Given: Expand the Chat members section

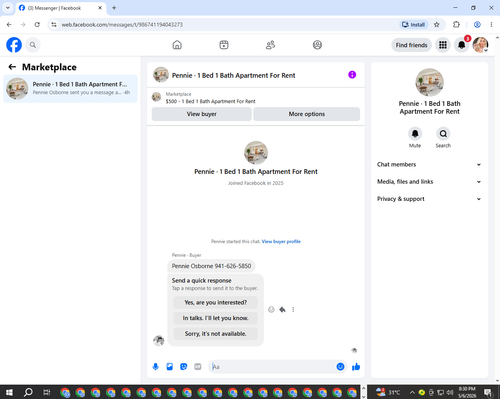Looking at the screenshot, I should coord(429,164).
